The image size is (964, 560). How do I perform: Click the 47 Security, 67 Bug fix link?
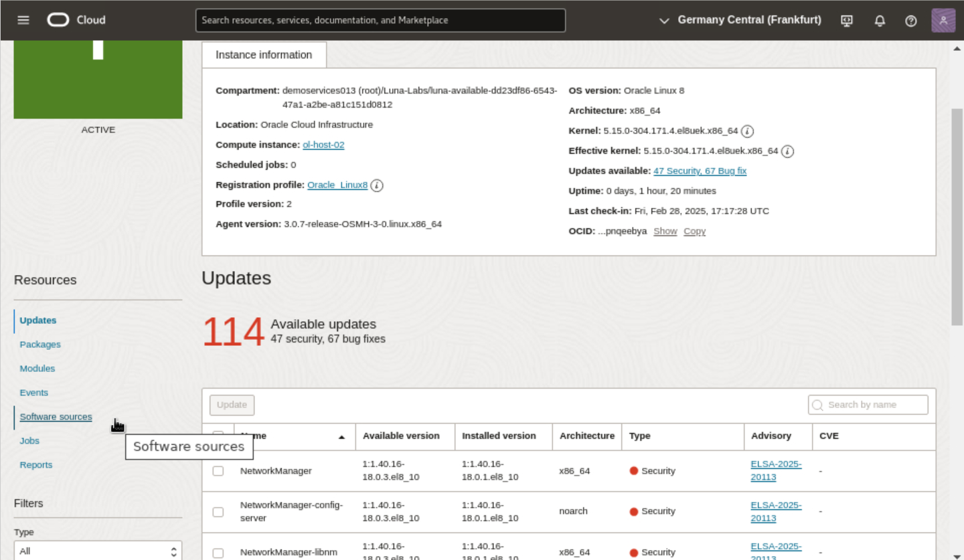tap(700, 171)
